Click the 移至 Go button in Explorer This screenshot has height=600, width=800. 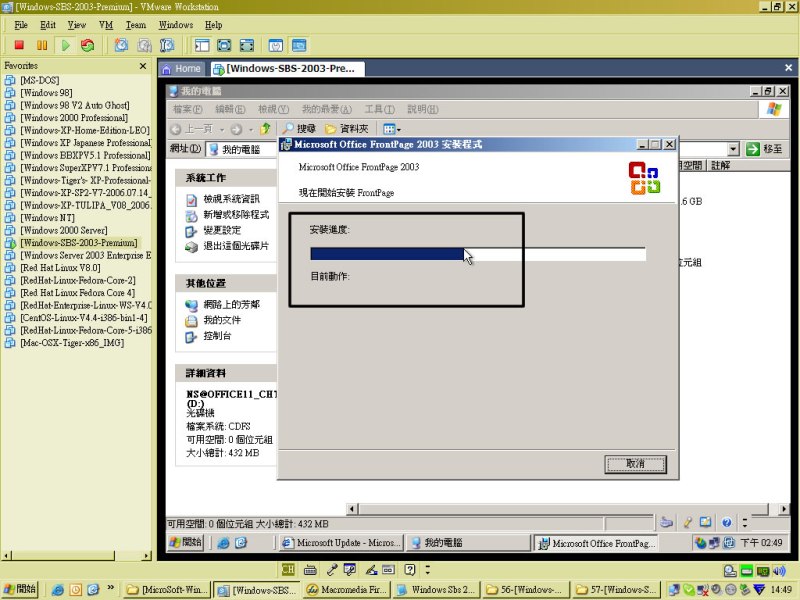764,149
